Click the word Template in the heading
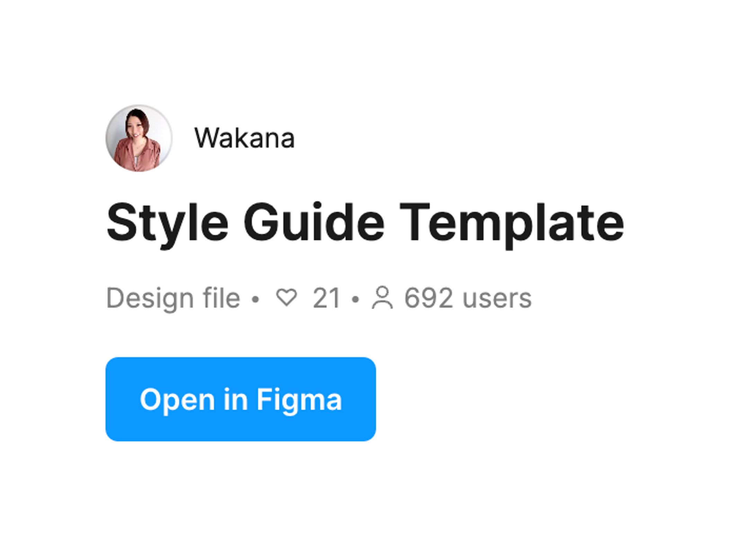Screen dimensions: 756x539 pos(512,224)
